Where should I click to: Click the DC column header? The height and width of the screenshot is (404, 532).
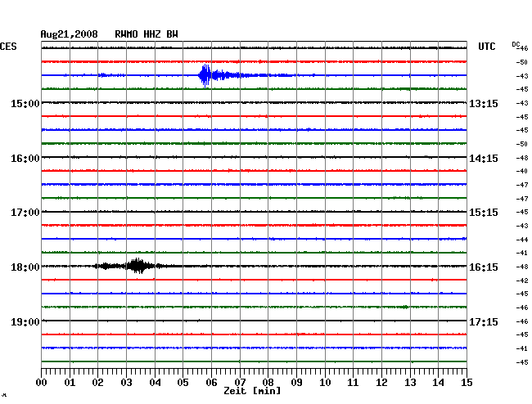click(x=516, y=44)
